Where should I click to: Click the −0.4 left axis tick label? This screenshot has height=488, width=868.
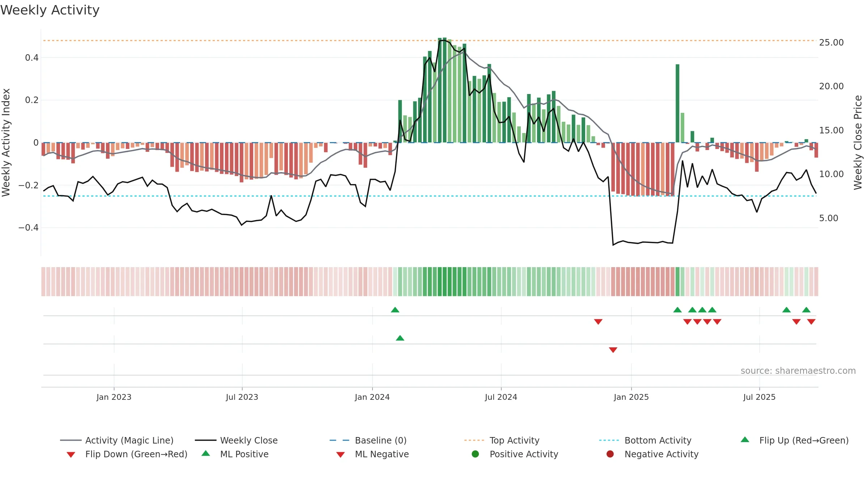click(x=28, y=228)
